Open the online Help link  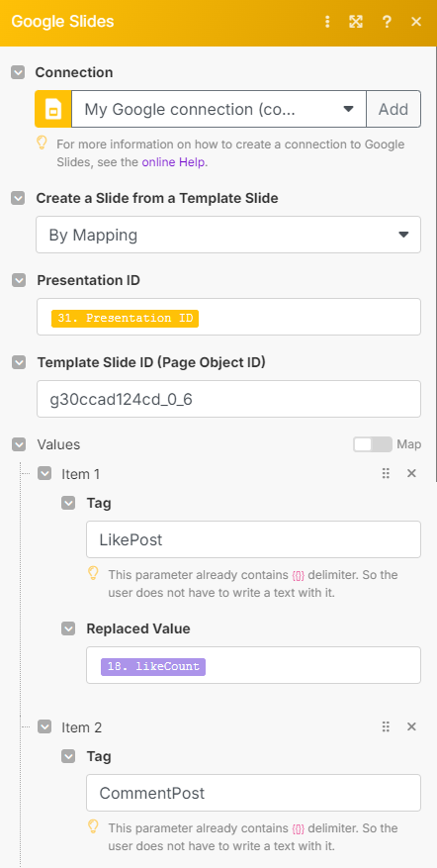pyautogui.click(x=174, y=162)
